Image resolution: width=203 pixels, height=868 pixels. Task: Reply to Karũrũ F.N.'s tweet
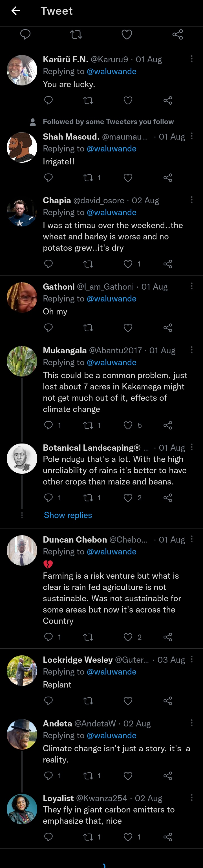[48, 100]
